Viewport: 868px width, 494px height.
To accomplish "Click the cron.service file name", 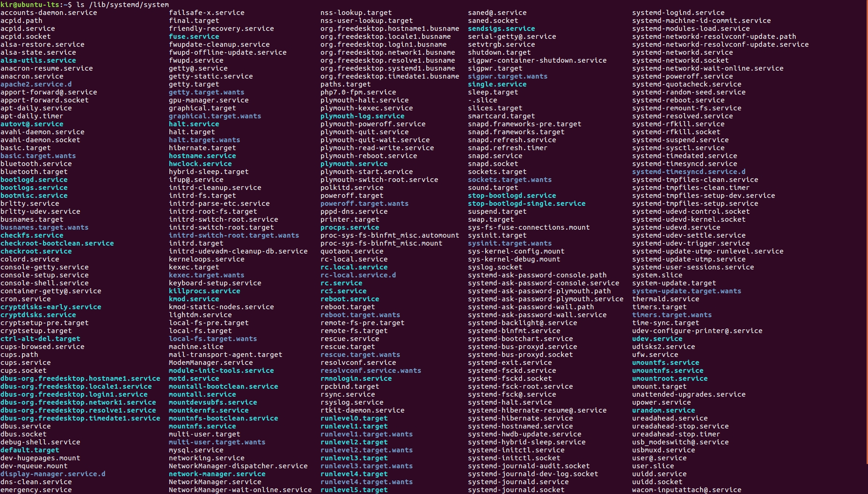I will click(x=26, y=299).
